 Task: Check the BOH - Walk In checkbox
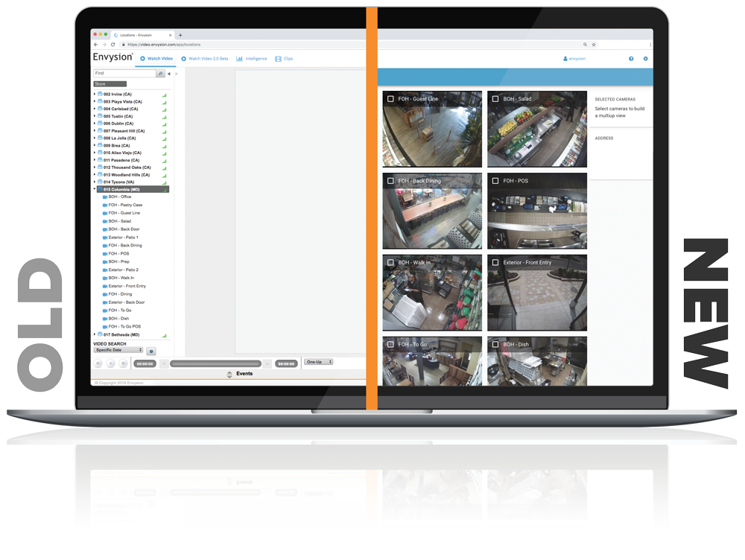[x=390, y=263]
